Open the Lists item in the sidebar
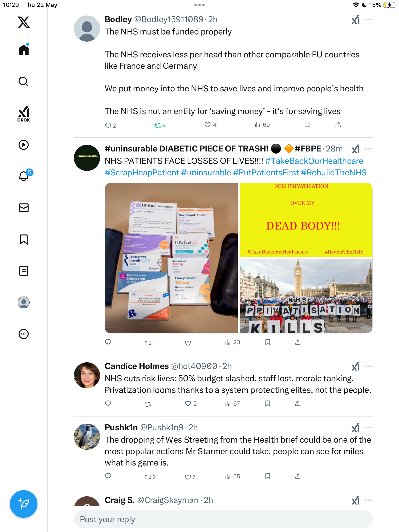 (24, 271)
